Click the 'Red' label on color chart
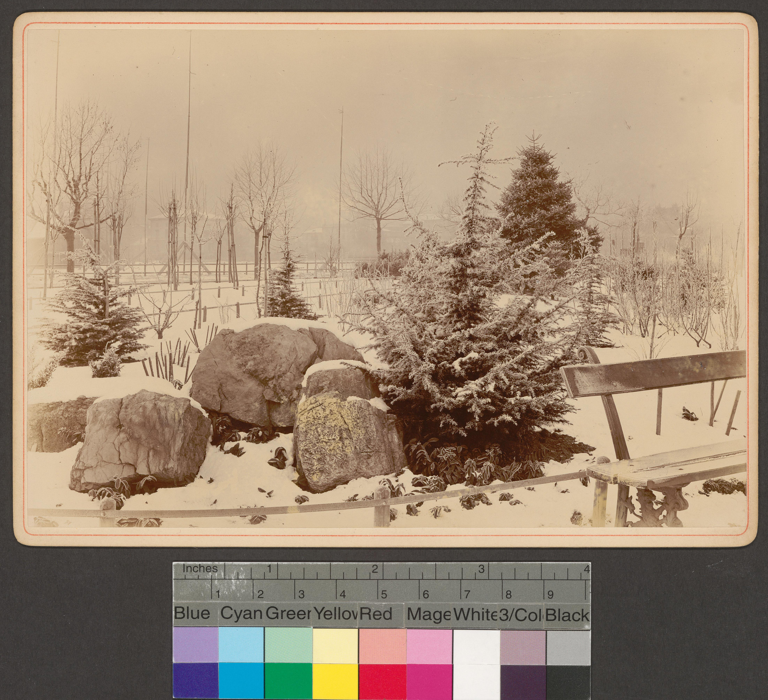The width and height of the screenshot is (768, 700). [x=376, y=614]
